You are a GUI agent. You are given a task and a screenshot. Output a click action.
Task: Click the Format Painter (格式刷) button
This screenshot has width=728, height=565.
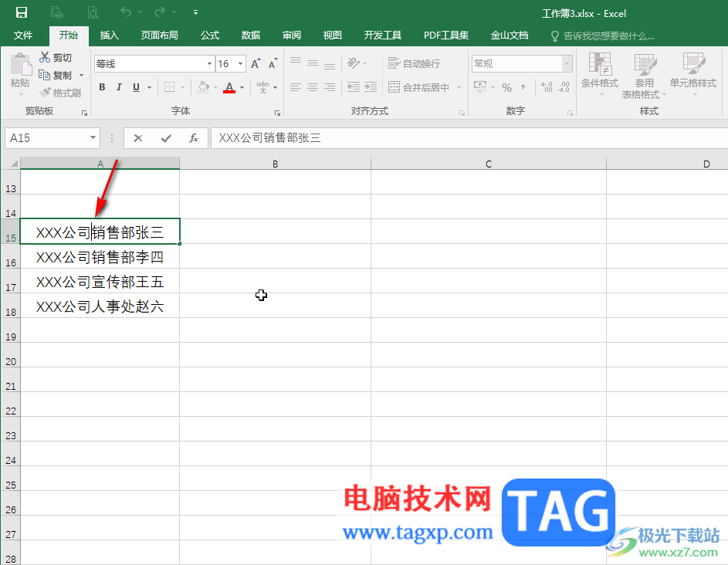click(x=60, y=93)
